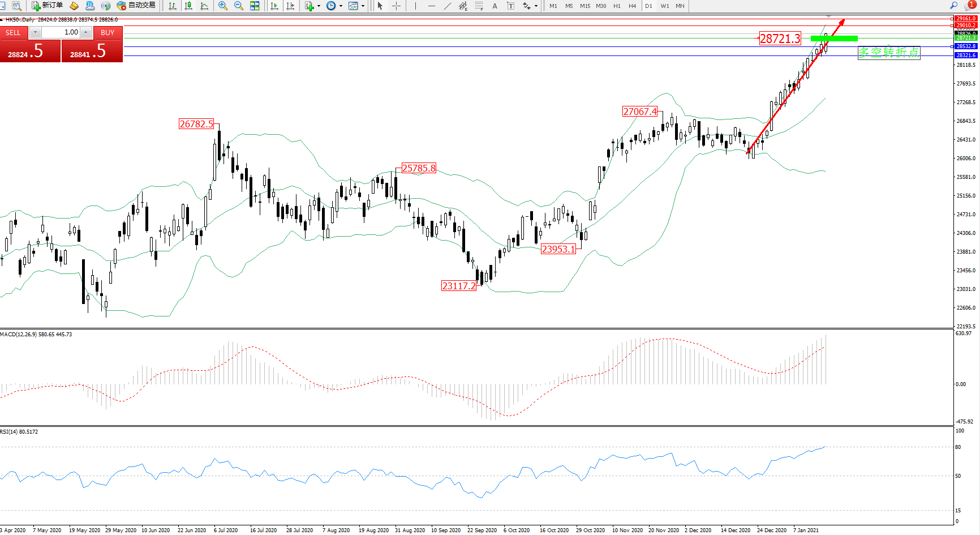Expand the add indicators dropdown arrow
The width and height of the screenshot is (980, 535).
pos(319,6)
